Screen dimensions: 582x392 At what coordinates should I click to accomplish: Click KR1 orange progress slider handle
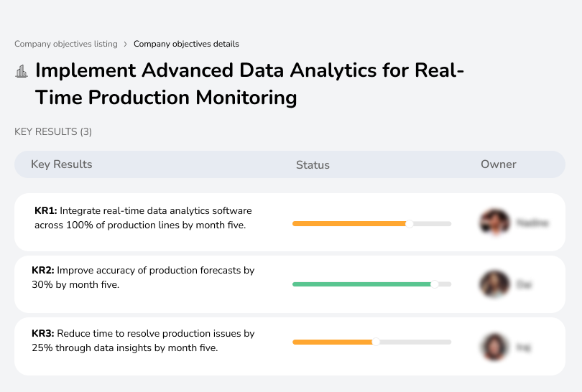[x=409, y=223]
